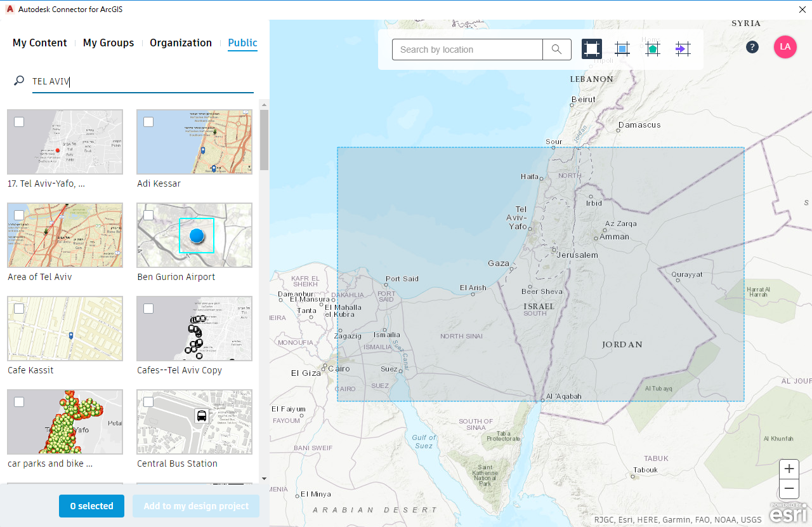Click the 0 selected button
This screenshot has width=812, height=527.
click(92, 506)
